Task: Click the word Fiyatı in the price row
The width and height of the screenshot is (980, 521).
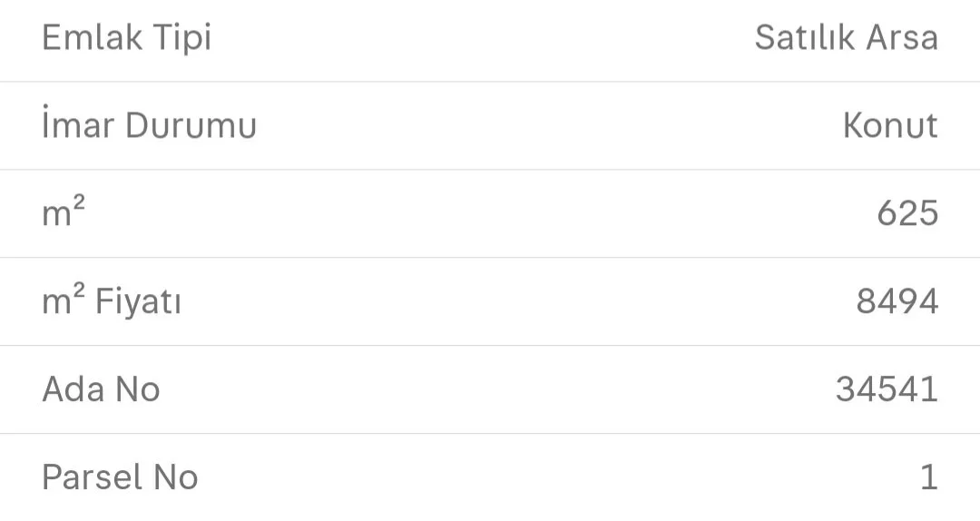Action: (138, 301)
